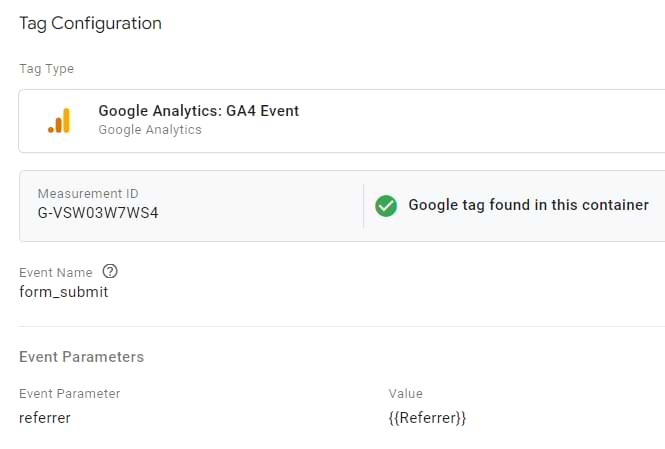Click the Google Analytics bar chart icon
The width and height of the screenshot is (665, 449).
[59, 120]
